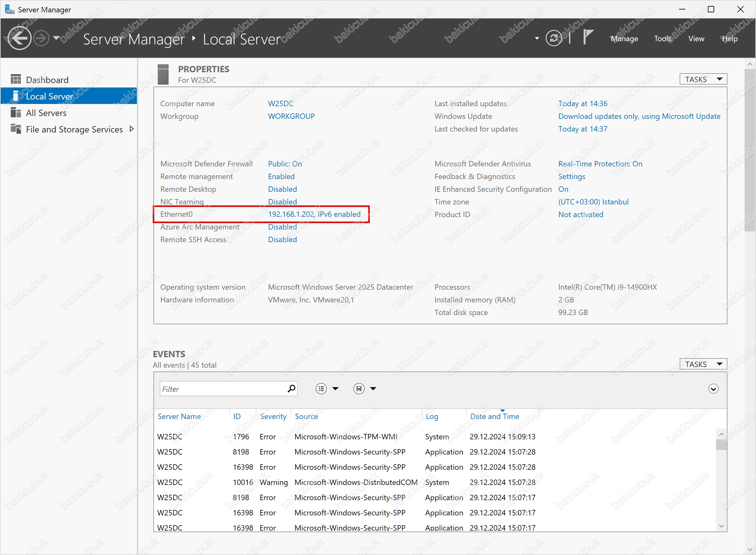Click the query criteria list icon
This screenshot has width=756, height=555.
pyautogui.click(x=321, y=389)
